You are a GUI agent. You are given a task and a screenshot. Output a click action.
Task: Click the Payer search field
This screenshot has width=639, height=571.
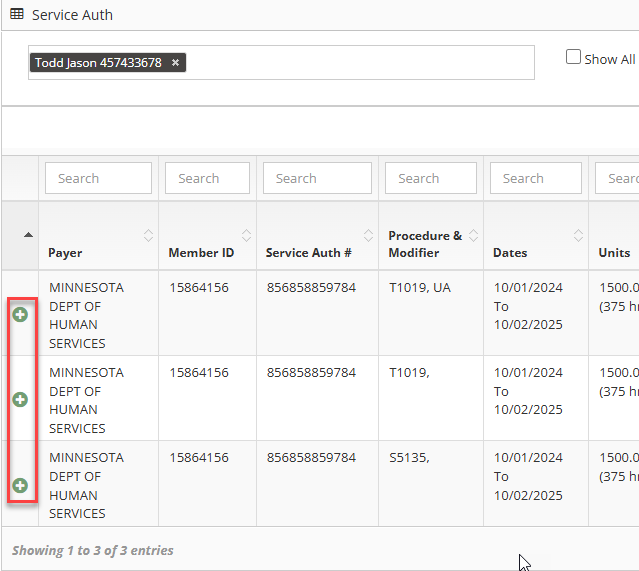pyautogui.click(x=98, y=178)
